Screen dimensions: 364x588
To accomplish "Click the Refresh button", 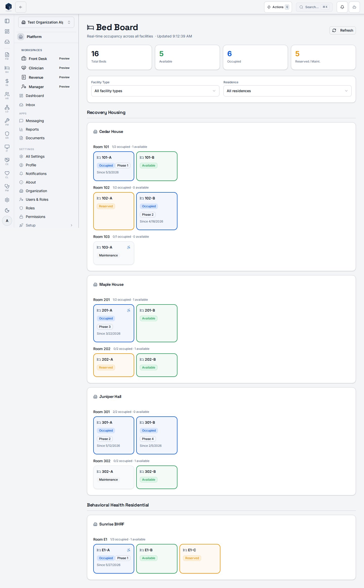I will [343, 30].
